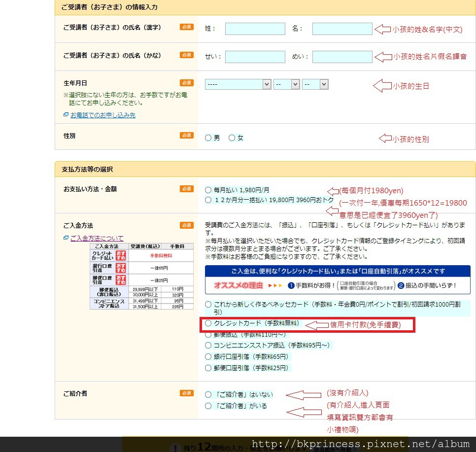Open the birth month dropdown
Image resolution: width=476 pixels, height=452 pixels.
tap(287, 84)
